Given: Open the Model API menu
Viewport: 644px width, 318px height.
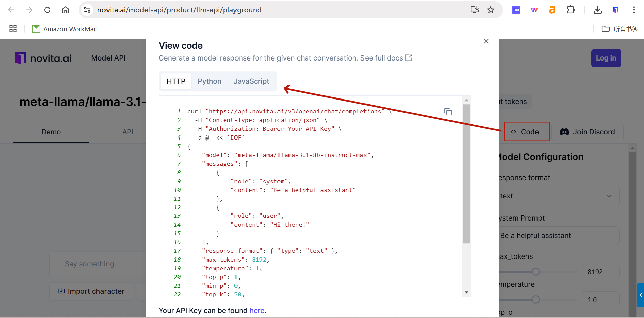Looking at the screenshot, I should tap(108, 58).
